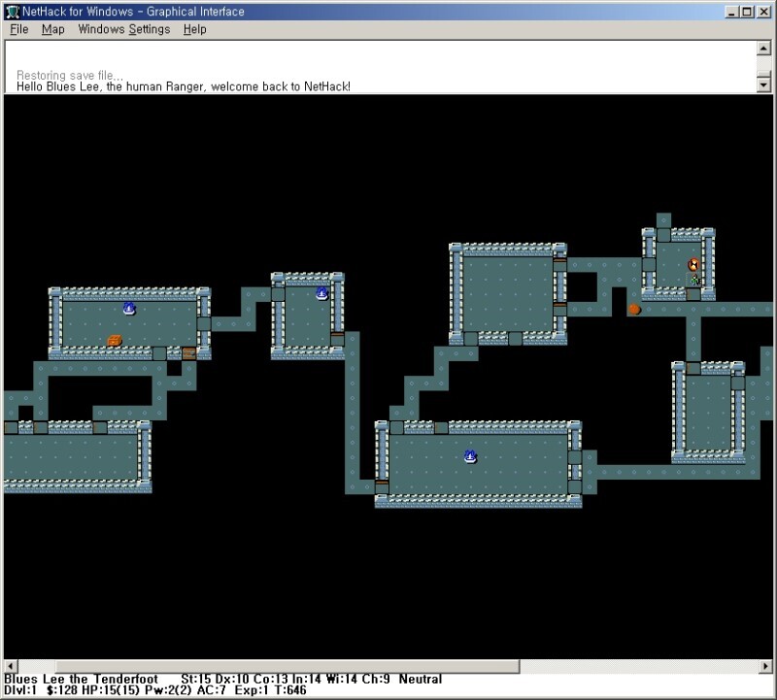Screen dimensions: 777x700
Task: Click the NetHack icon in the title bar
Action: (13, 12)
